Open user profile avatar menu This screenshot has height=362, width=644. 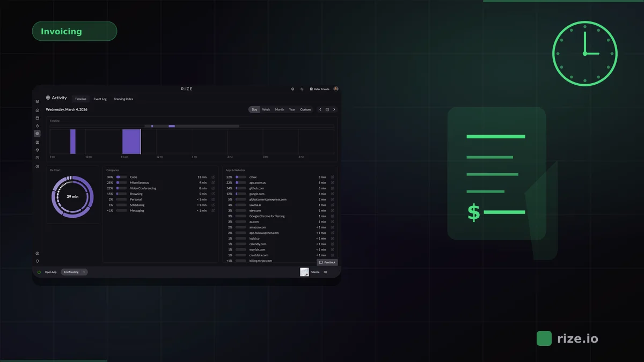tap(336, 89)
